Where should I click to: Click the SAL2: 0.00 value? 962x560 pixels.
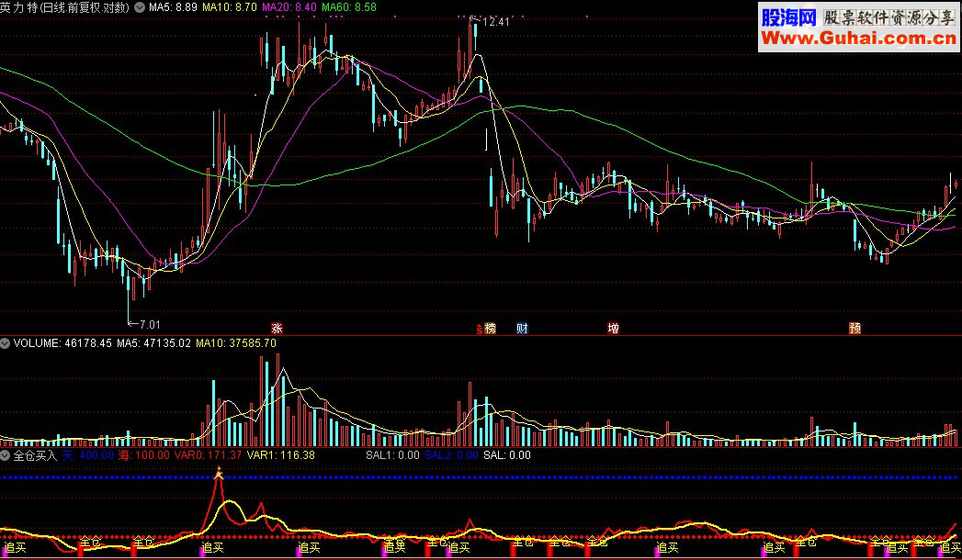click(451, 455)
